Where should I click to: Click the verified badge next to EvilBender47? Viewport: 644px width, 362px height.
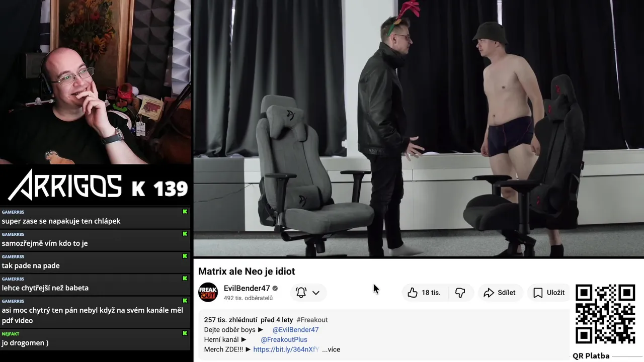275,289
